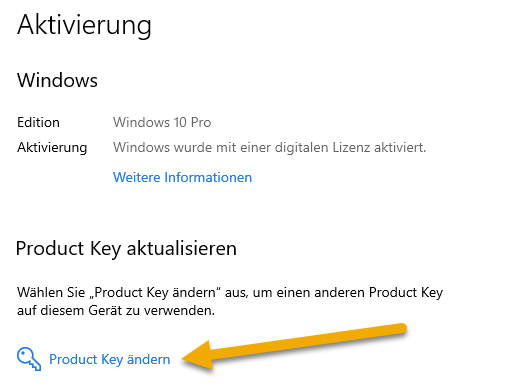Click the orange arrowhead pointing at the link
The height and width of the screenshot is (389, 518).
click(x=197, y=357)
